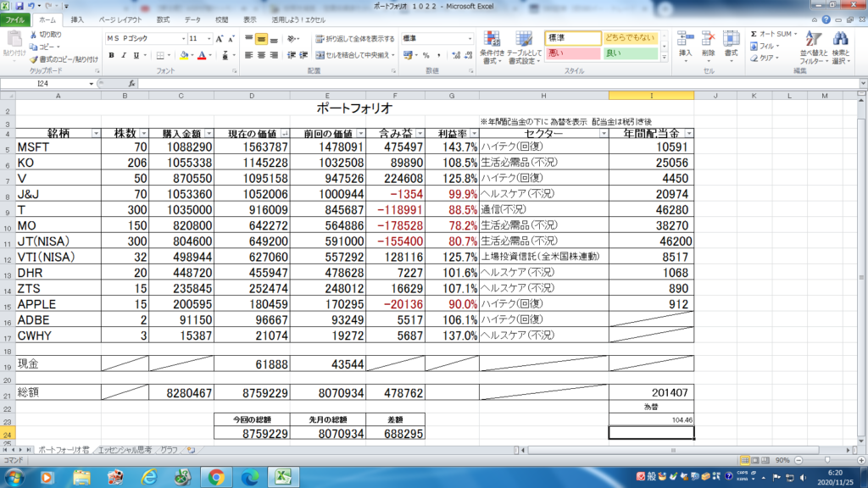Image resolution: width=868 pixels, height=488 pixels.
Task: Click the Decrease Decimal icon
Action: pos(468,55)
